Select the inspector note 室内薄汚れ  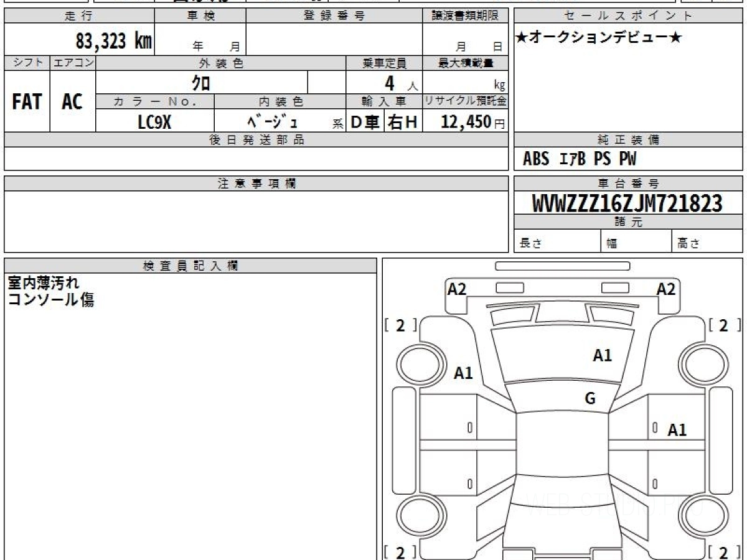pyautogui.click(x=43, y=283)
